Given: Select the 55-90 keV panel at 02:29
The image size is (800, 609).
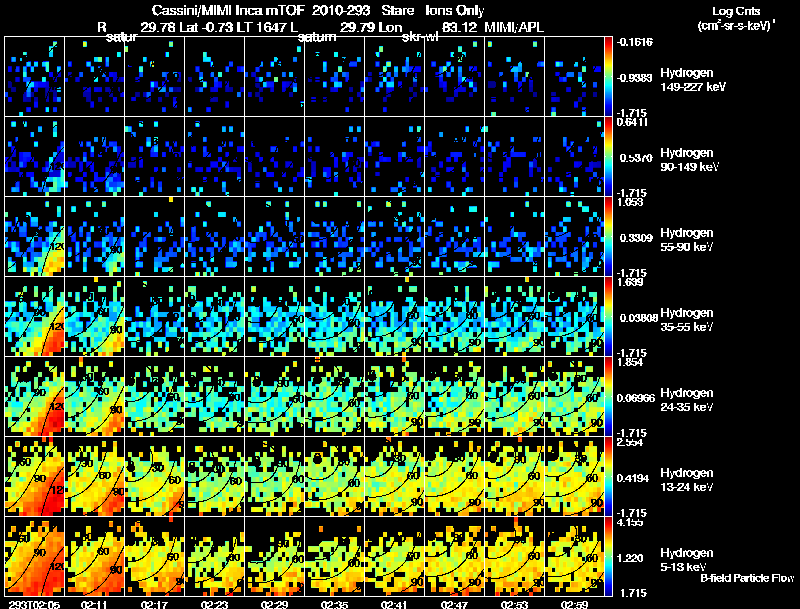Looking at the screenshot, I should click(275, 236).
